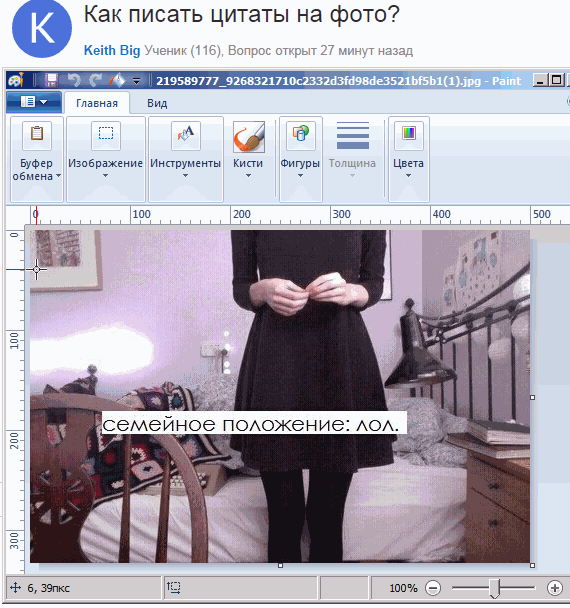The height and width of the screenshot is (608, 570).
Task: Switch to the Главная tab
Action: (x=97, y=103)
